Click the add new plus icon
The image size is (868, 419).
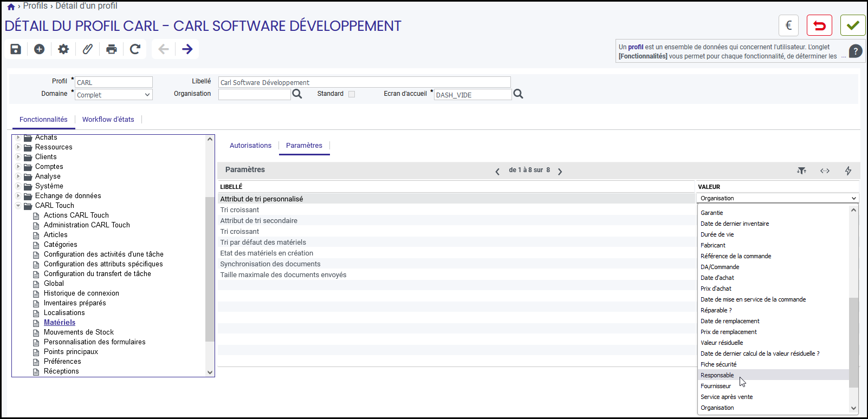pos(40,49)
